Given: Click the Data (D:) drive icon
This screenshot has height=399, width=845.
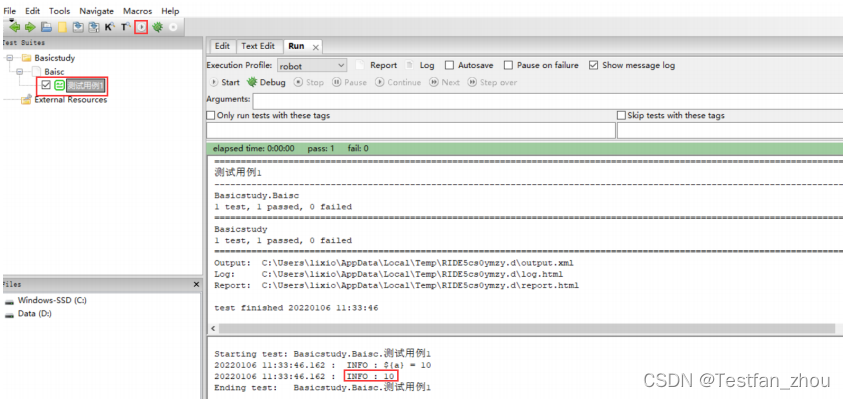Looking at the screenshot, I should pyautogui.click(x=9, y=314).
